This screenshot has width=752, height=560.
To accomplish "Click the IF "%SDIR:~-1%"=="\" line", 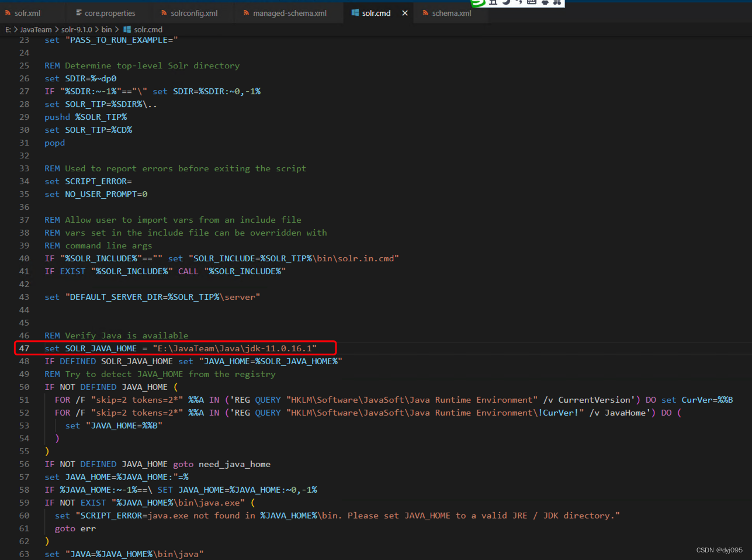I will tap(153, 91).
